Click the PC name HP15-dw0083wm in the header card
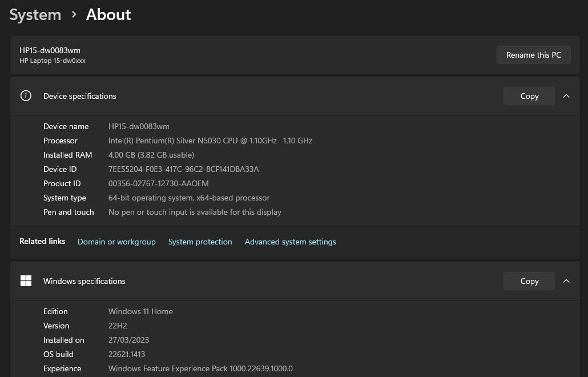Image resolution: width=588 pixels, height=377 pixels. click(x=50, y=50)
